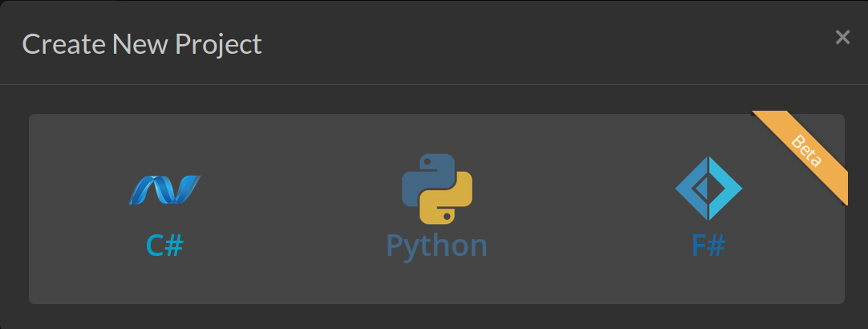The image size is (868, 329).
Task: Click the "Create New Project" heading
Action: coord(142,44)
